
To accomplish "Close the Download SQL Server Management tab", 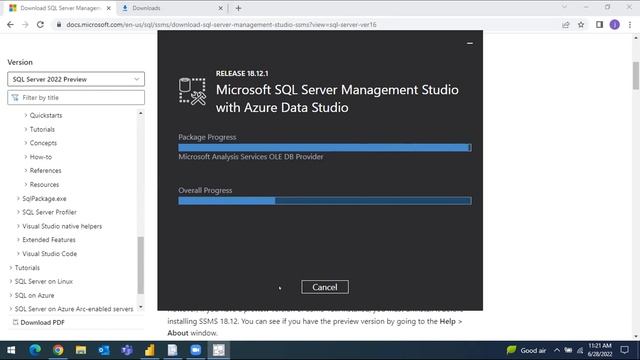I will 109,8.
